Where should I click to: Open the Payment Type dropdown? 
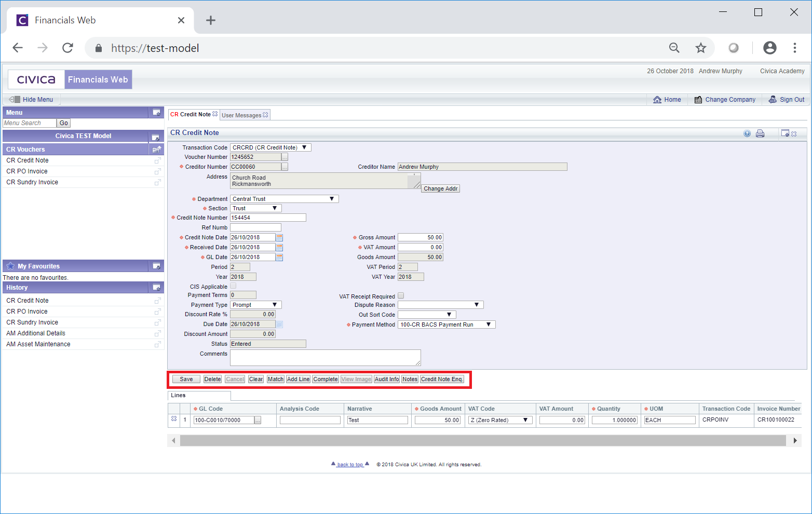click(x=255, y=305)
